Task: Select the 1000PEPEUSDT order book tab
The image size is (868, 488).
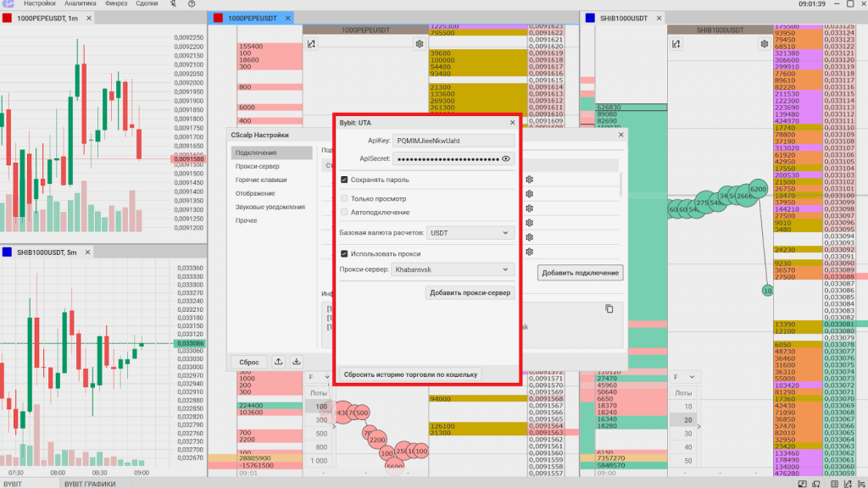Action: coord(253,19)
